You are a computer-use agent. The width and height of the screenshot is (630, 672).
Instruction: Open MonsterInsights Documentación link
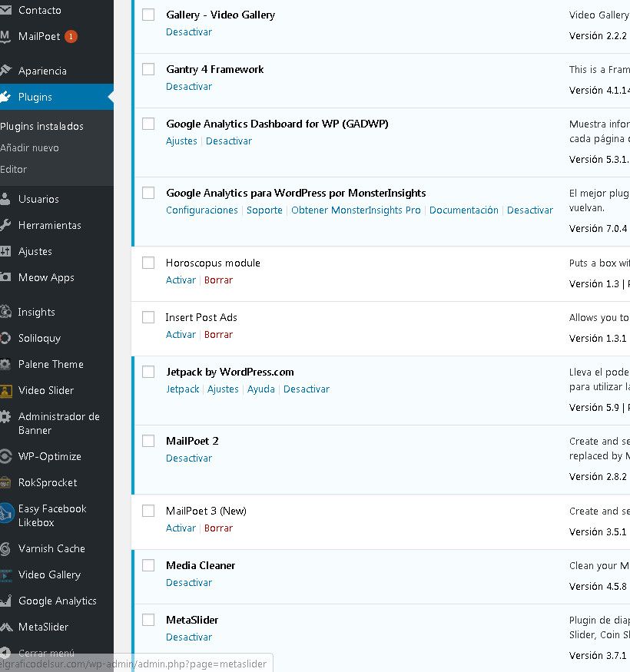coord(463,210)
